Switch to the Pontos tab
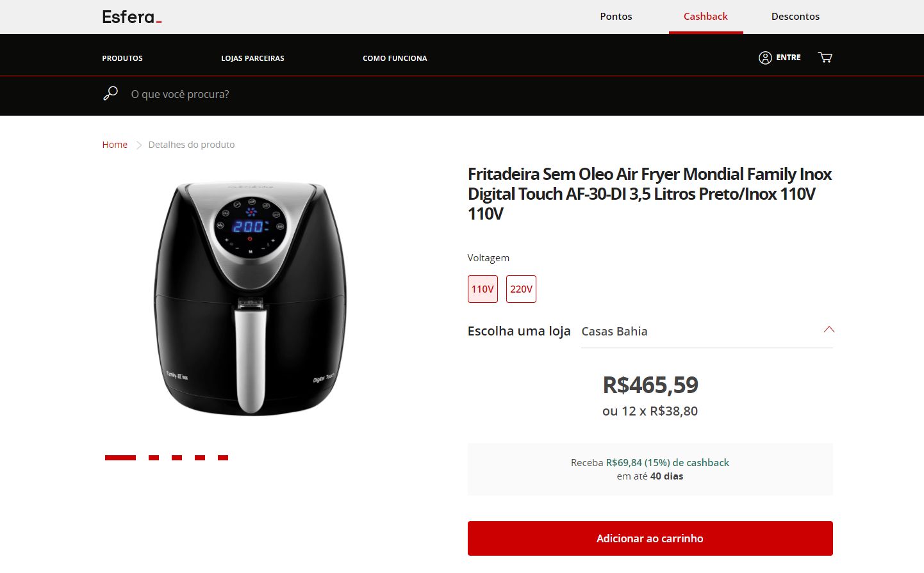Image resolution: width=924 pixels, height=573 pixels. tap(616, 17)
